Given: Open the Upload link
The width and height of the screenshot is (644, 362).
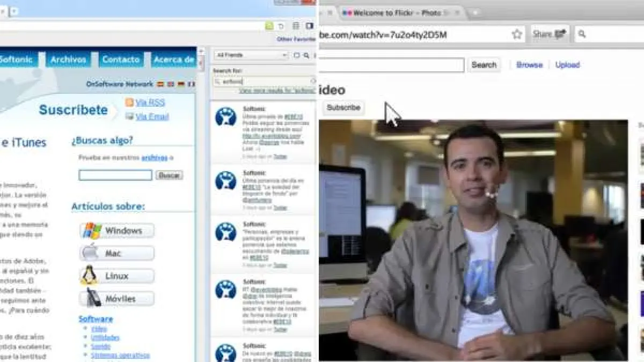Looking at the screenshot, I should pos(567,65).
